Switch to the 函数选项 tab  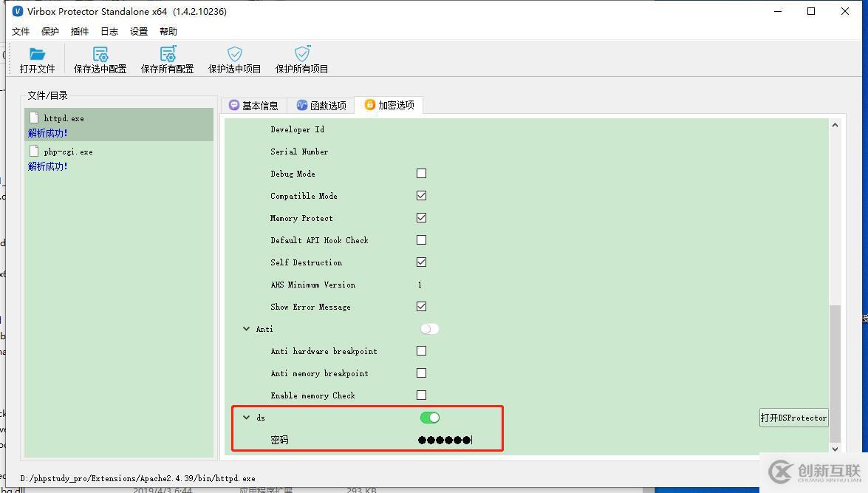[321, 105]
